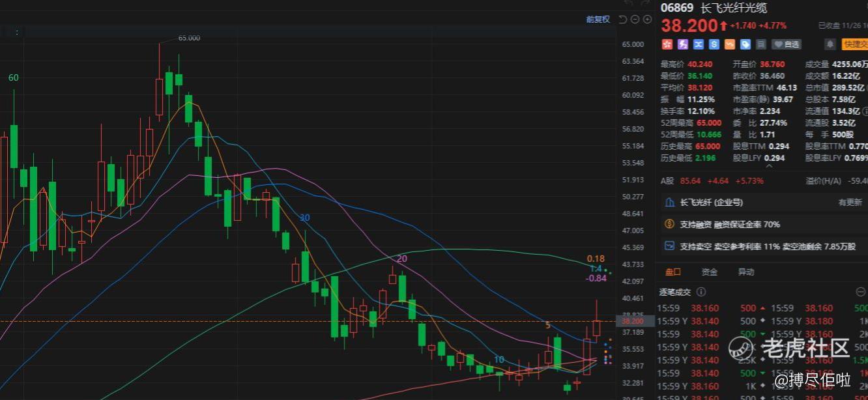Click the orange short-selling badge icon
The height and width of the screenshot is (400, 868).
point(729,44)
